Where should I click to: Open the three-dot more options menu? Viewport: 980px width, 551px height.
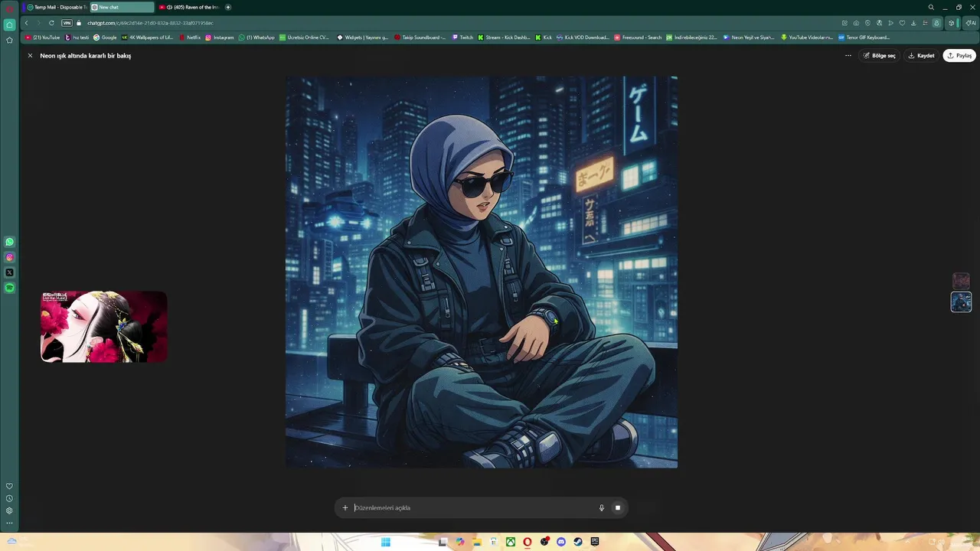click(848, 56)
